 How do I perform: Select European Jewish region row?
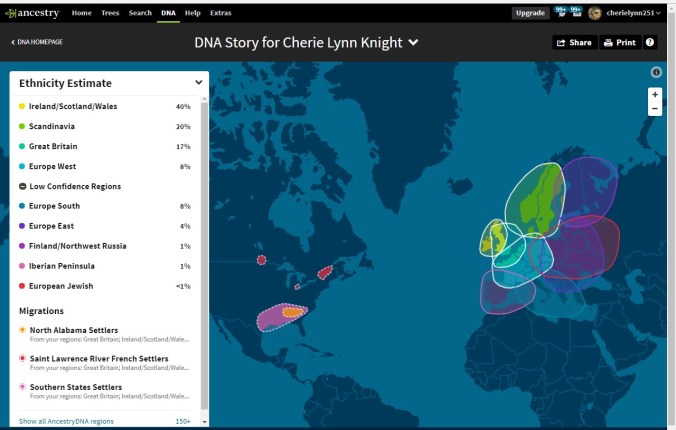pyautogui.click(x=105, y=286)
